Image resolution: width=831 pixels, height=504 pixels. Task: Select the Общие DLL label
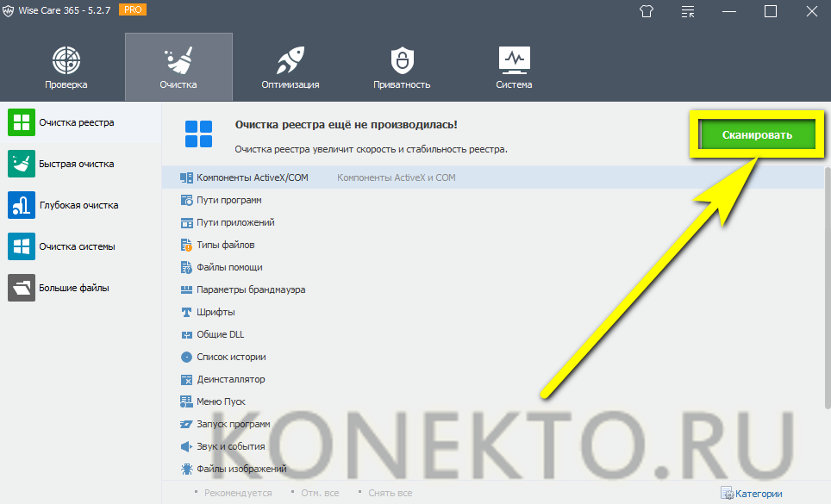(x=220, y=334)
